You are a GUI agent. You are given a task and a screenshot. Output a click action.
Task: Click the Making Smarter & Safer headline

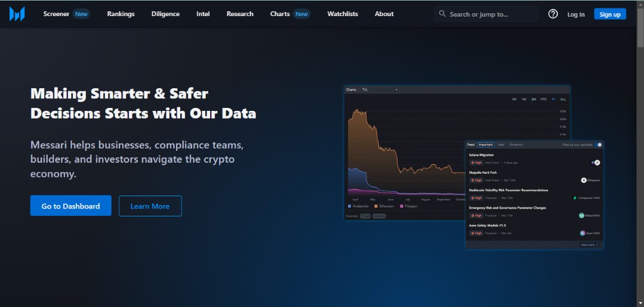point(143,103)
